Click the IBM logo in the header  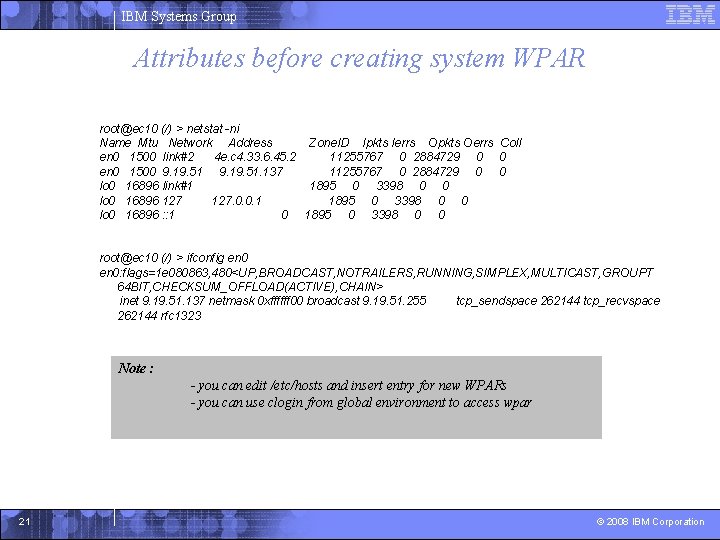click(690, 14)
